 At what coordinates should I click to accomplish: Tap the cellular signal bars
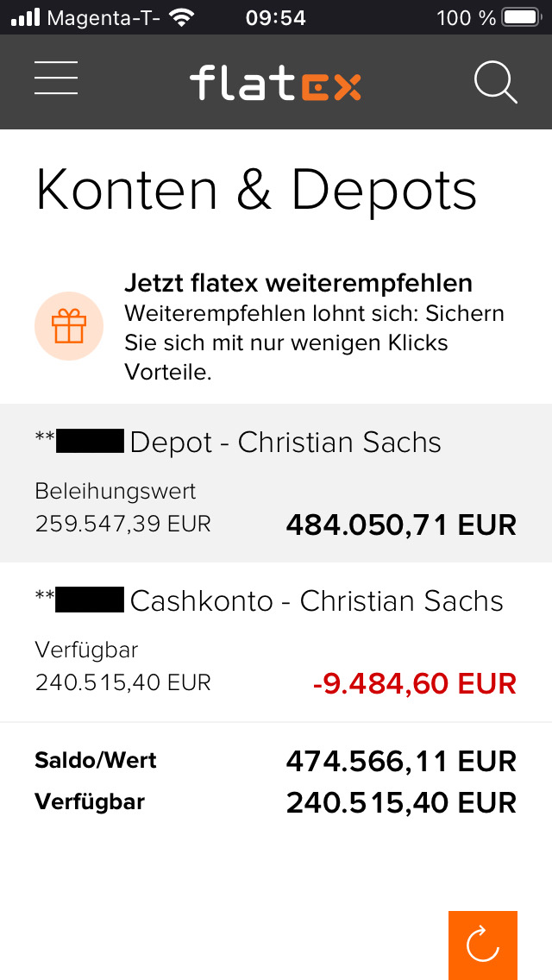26,17
